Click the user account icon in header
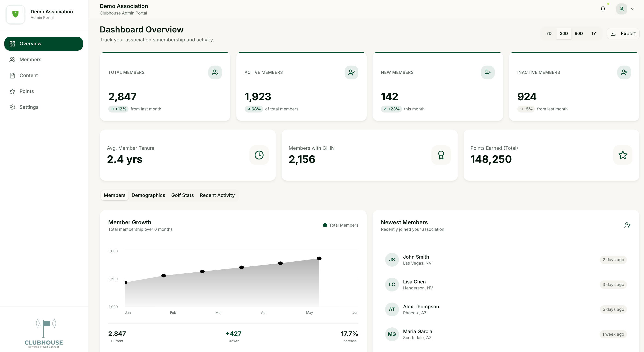 tap(622, 9)
